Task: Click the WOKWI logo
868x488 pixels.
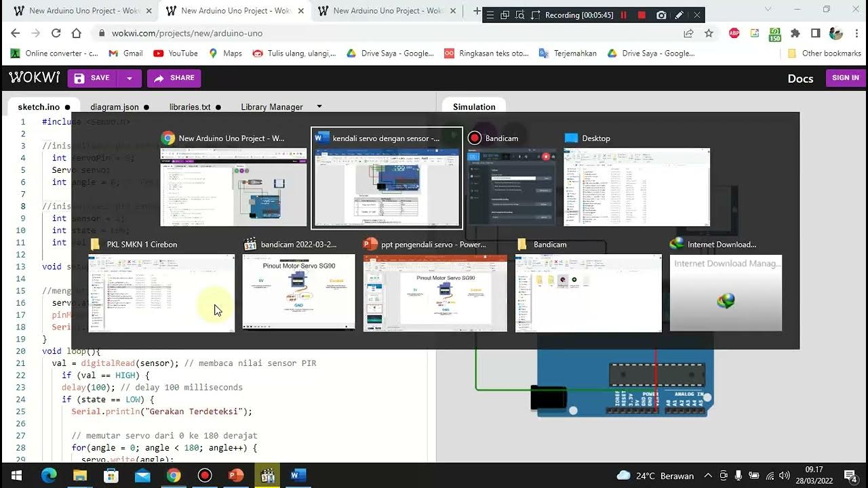Action: [x=35, y=77]
